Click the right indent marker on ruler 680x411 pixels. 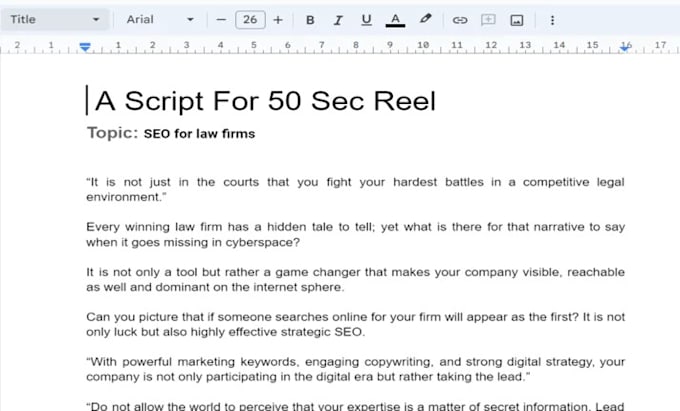(x=626, y=46)
